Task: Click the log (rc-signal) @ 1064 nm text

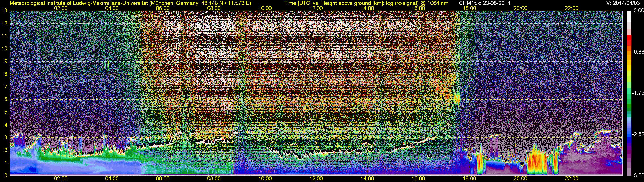Action: click(415, 3)
